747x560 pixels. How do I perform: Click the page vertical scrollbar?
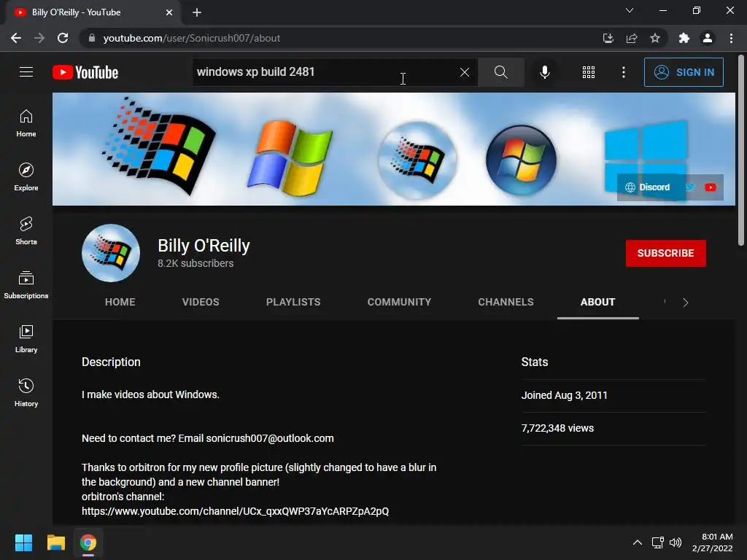click(x=741, y=150)
